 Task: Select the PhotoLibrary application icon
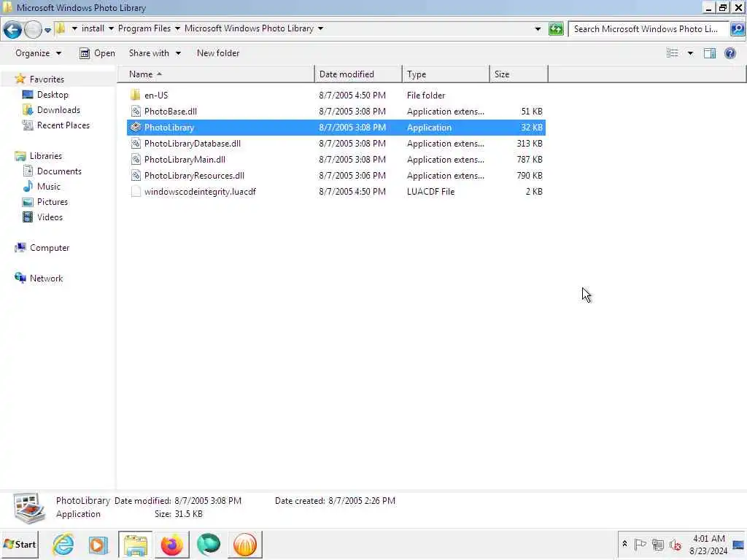coord(136,127)
